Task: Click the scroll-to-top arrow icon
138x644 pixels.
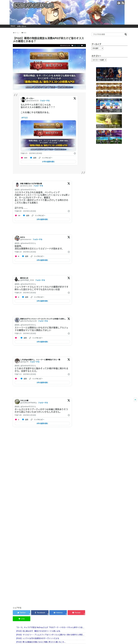Action: (x=135, y=399)
